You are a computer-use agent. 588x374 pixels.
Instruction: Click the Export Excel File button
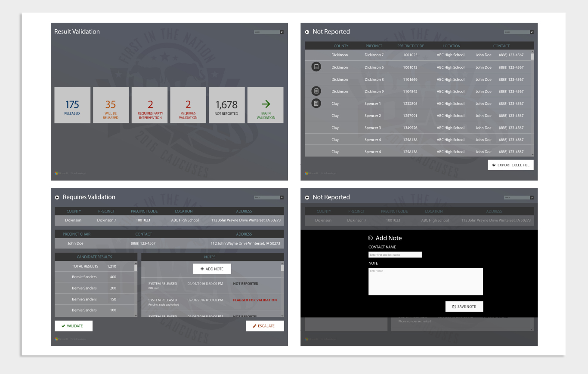(x=511, y=165)
